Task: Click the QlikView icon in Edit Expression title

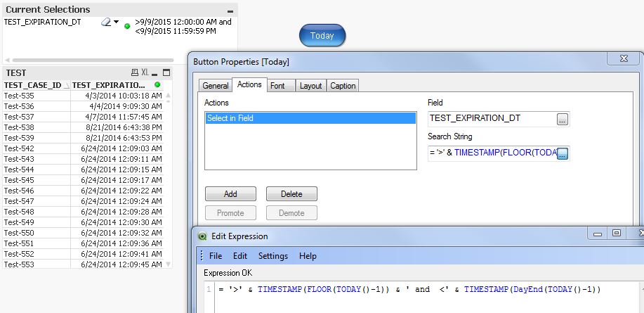Action: [202, 236]
